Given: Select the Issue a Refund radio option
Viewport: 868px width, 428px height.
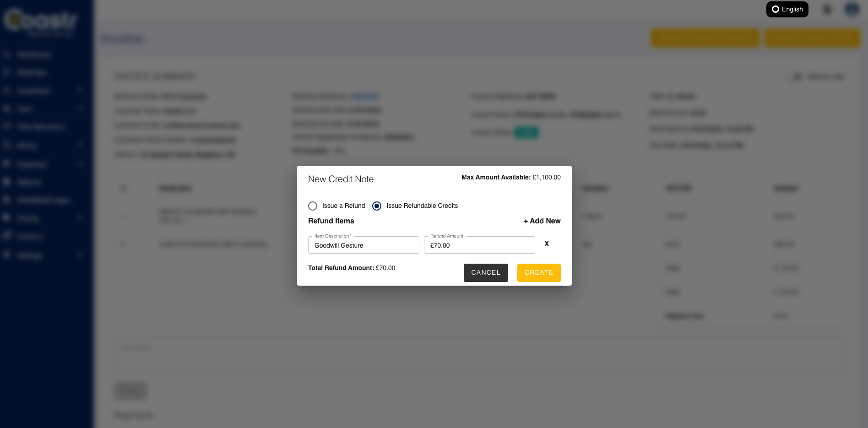Looking at the screenshot, I should point(313,206).
